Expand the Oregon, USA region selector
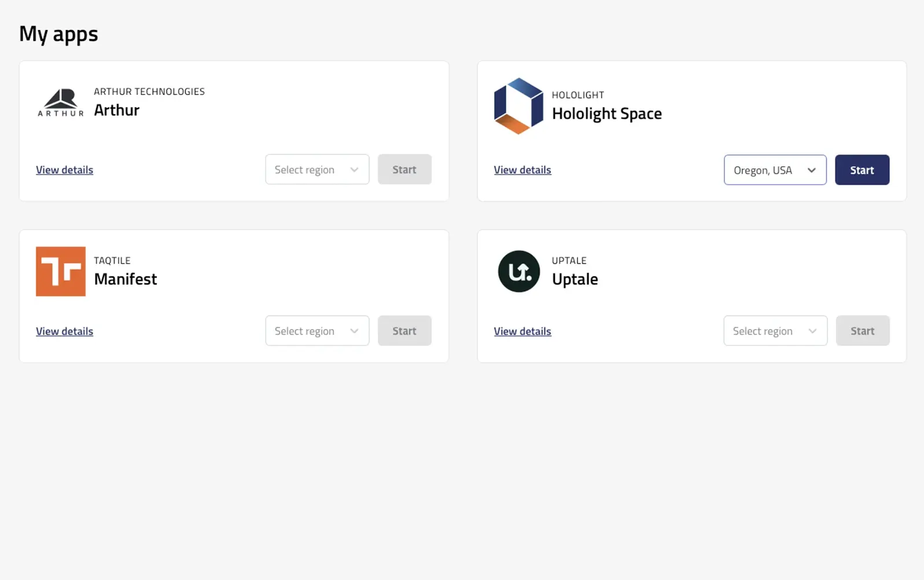Screen dimensions: 924x580 pyautogui.click(x=775, y=170)
